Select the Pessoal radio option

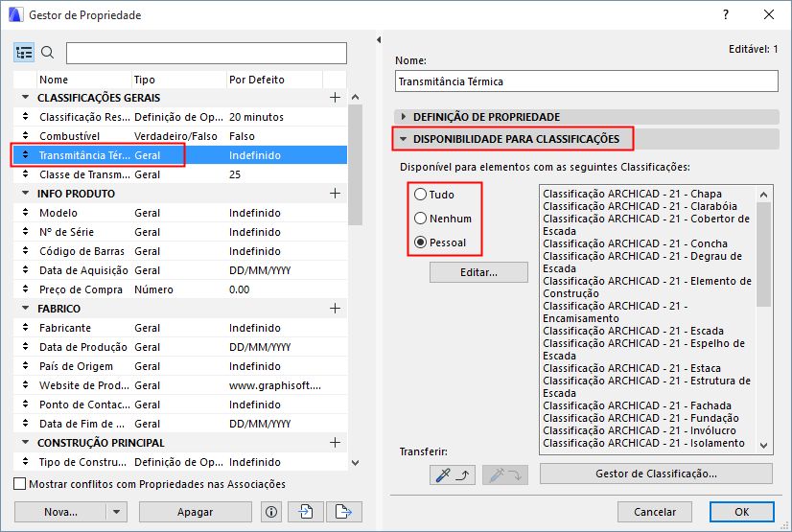click(x=420, y=243)
